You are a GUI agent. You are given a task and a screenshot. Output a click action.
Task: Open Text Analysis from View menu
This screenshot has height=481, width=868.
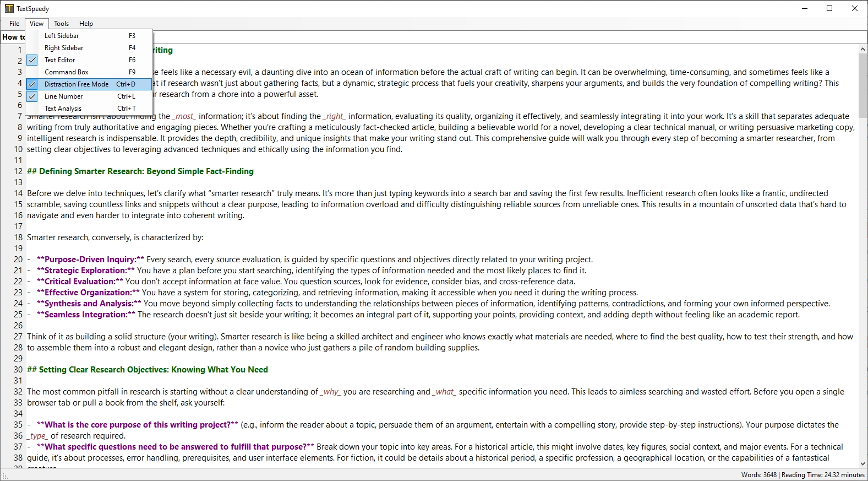(x=89, y=109)
